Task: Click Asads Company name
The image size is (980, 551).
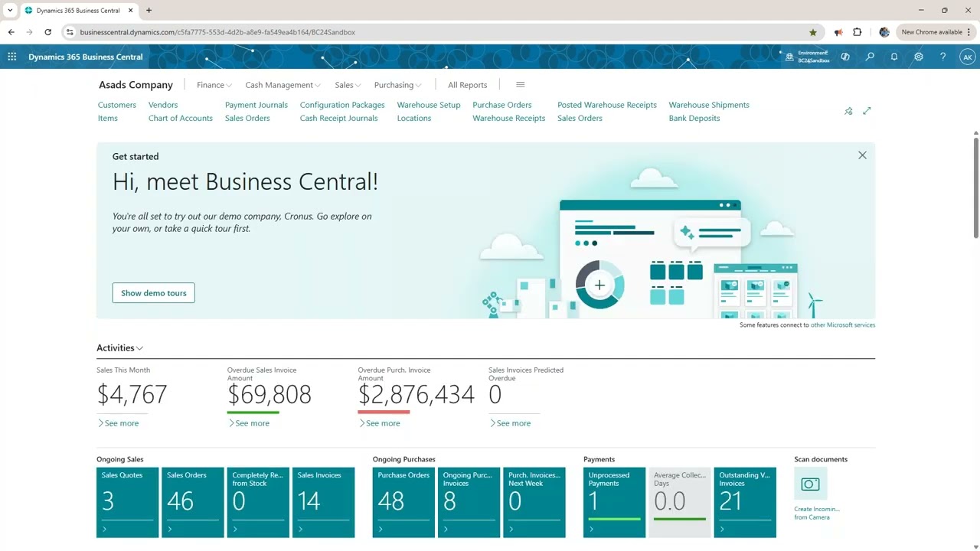Action: 136,85
